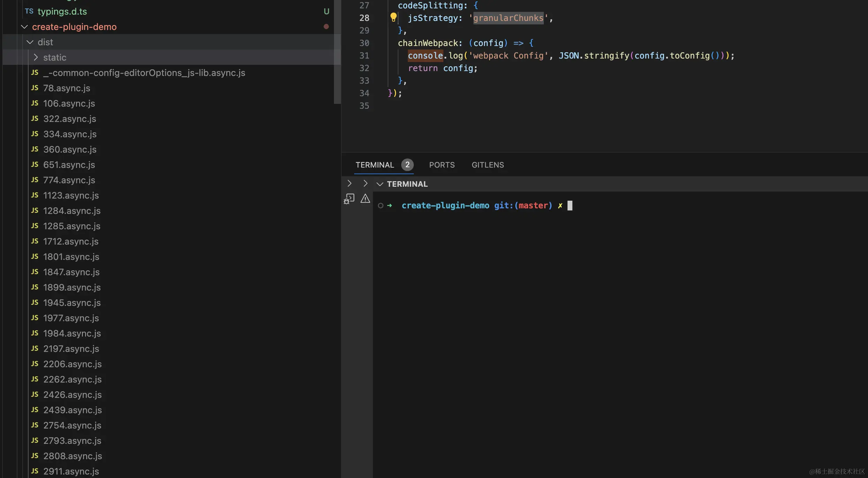
Task: Open 2439.async.js file
Action: click(73, 410)
